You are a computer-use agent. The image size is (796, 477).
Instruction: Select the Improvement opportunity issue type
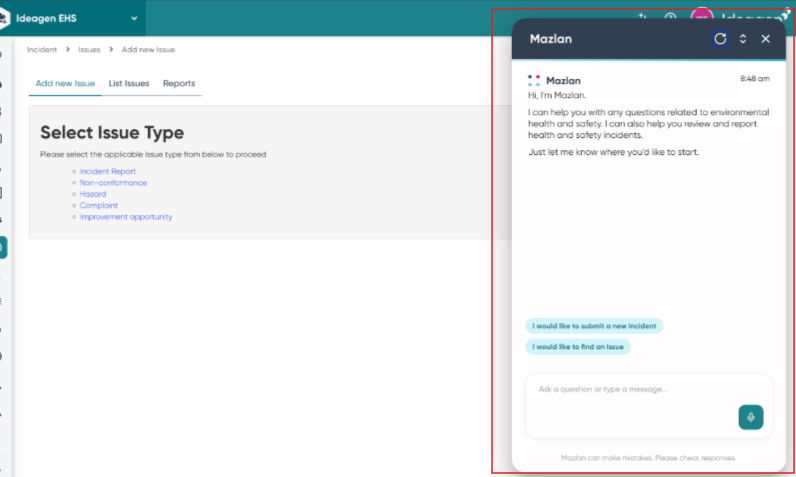126,217
